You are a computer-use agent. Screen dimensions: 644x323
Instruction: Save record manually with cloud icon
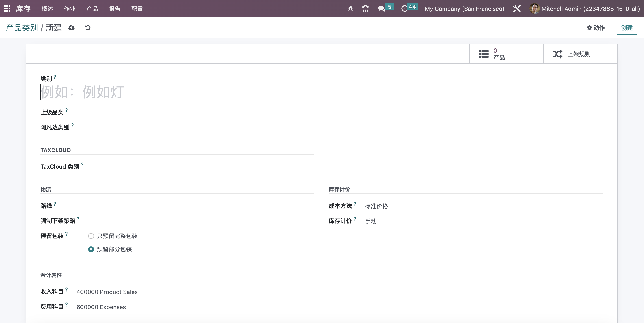click(72, 28)
